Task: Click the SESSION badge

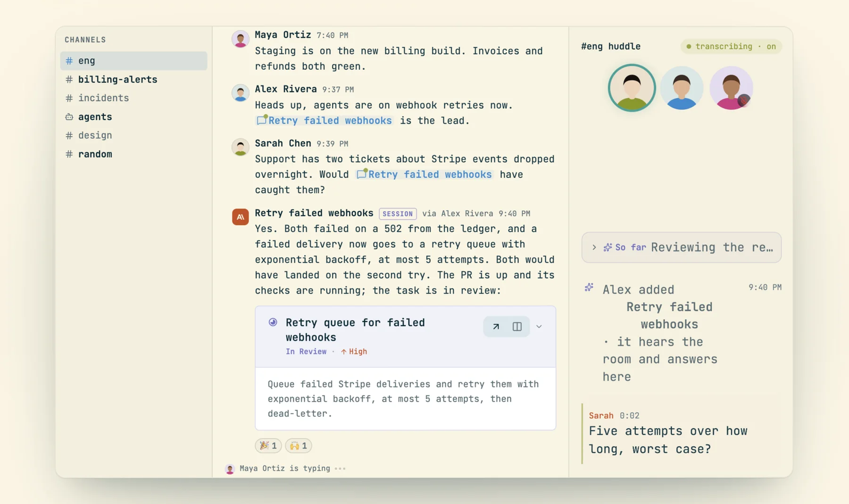Action: click(x=398, y=214)
